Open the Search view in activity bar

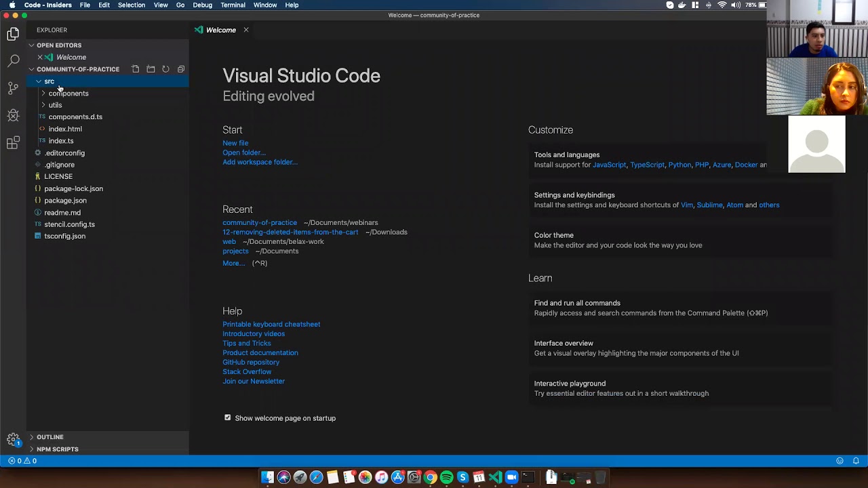pyautogui.click(x=13, y=61)
